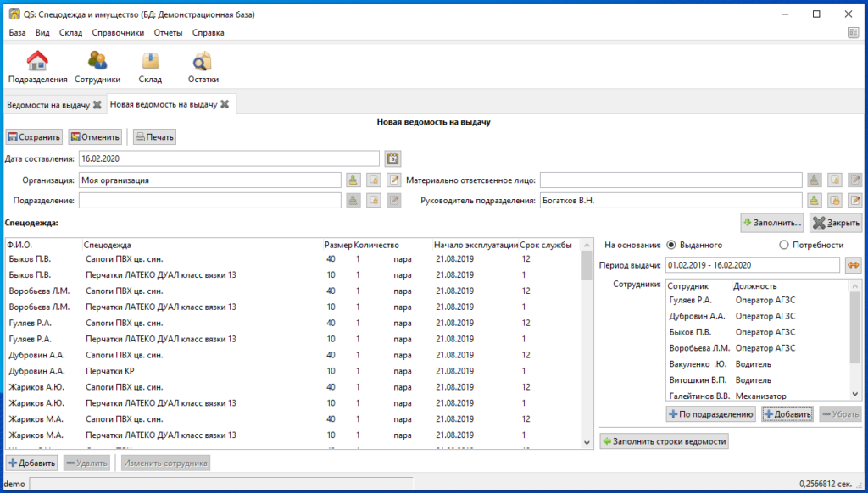Open the Справочники menu
This screenshot has height=493, width=868.
click(x=118, y=33)
